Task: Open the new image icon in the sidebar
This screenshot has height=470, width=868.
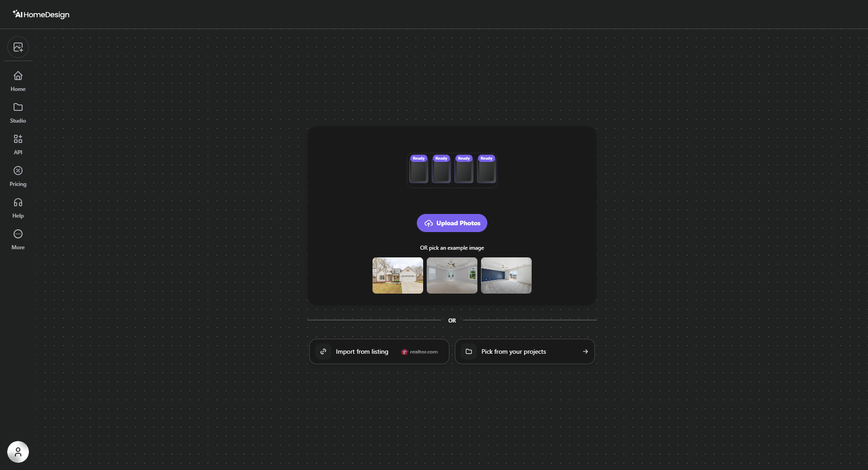Action: (18, 47)
